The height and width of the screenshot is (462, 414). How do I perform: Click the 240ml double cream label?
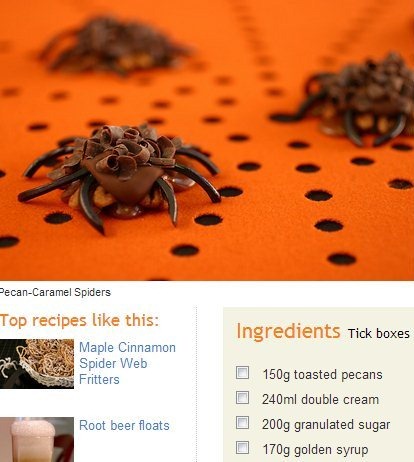click(x=320, y=399)
